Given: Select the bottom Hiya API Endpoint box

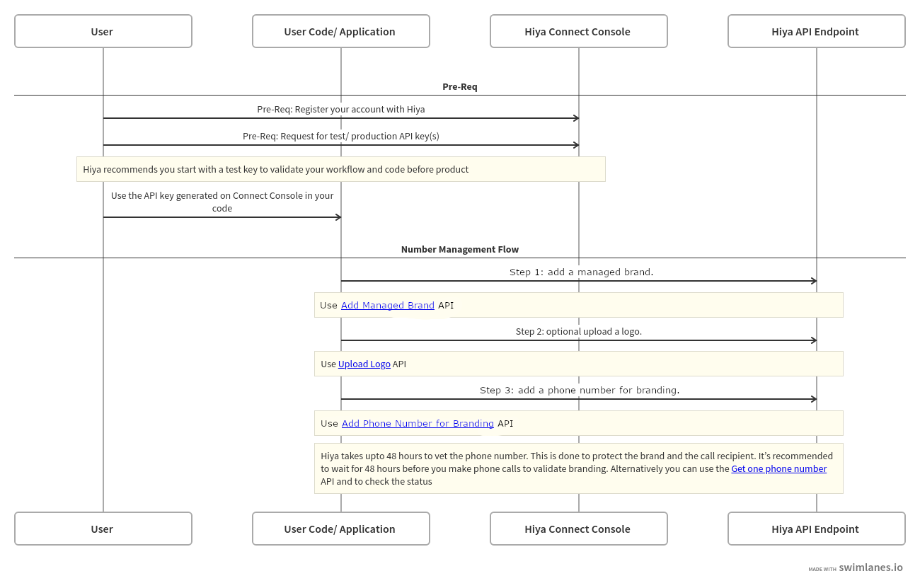Looking at the screenshot, I should [x=817, y=529].
